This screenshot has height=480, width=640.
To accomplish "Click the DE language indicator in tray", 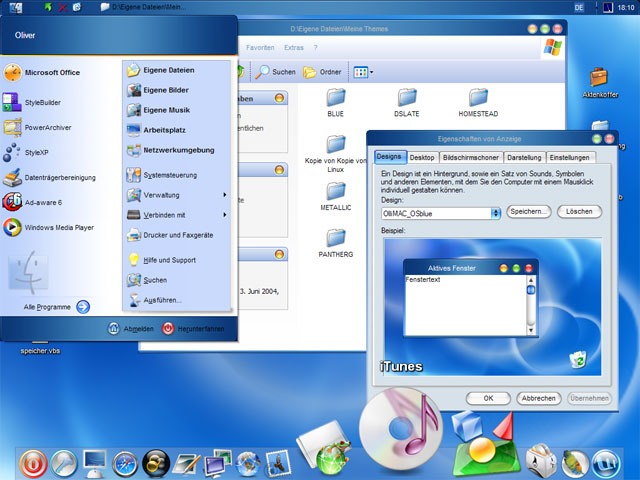I will click(579, 7).
